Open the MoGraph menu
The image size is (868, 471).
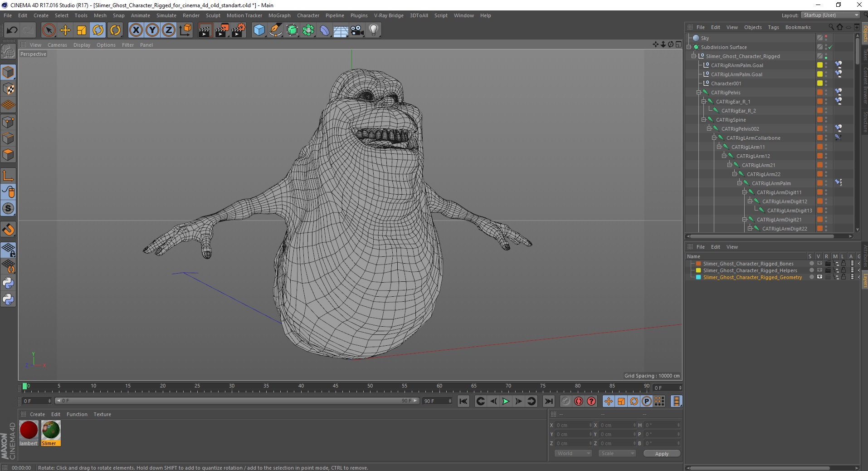click(279, 15)
